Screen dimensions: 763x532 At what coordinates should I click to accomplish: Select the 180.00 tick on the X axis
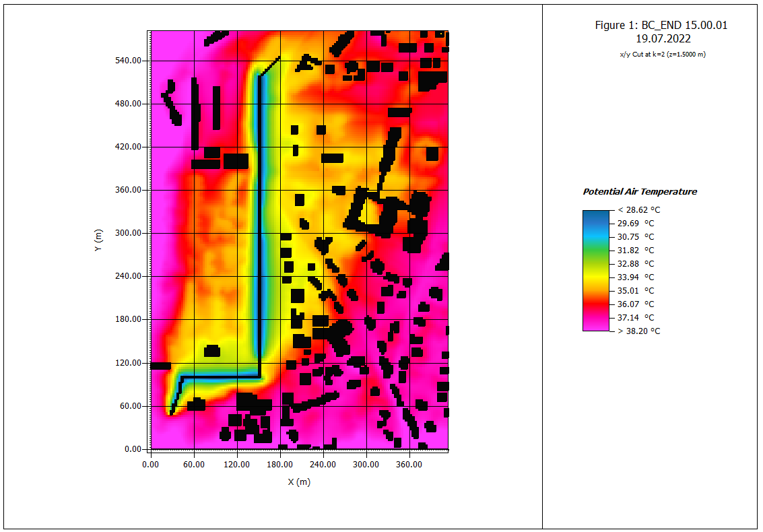coord(279,464)
